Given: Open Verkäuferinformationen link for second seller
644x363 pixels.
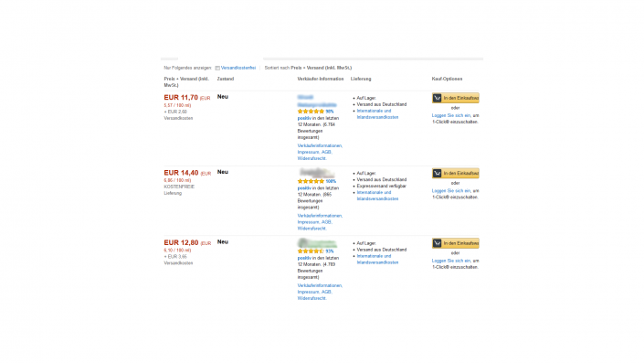Looking at the screenshot, I should (x=320, y=216).
